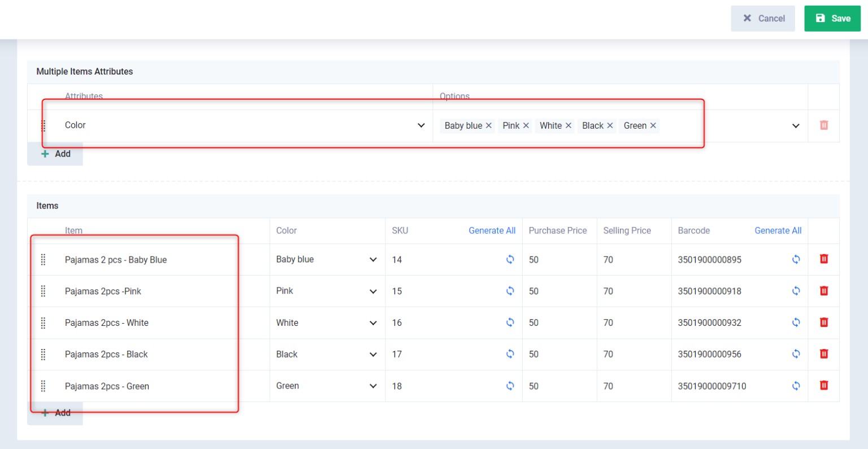This screenshot has width=868, height=449.
Task: Click Generate All for SKU column
Action: (x=492, y=230)
